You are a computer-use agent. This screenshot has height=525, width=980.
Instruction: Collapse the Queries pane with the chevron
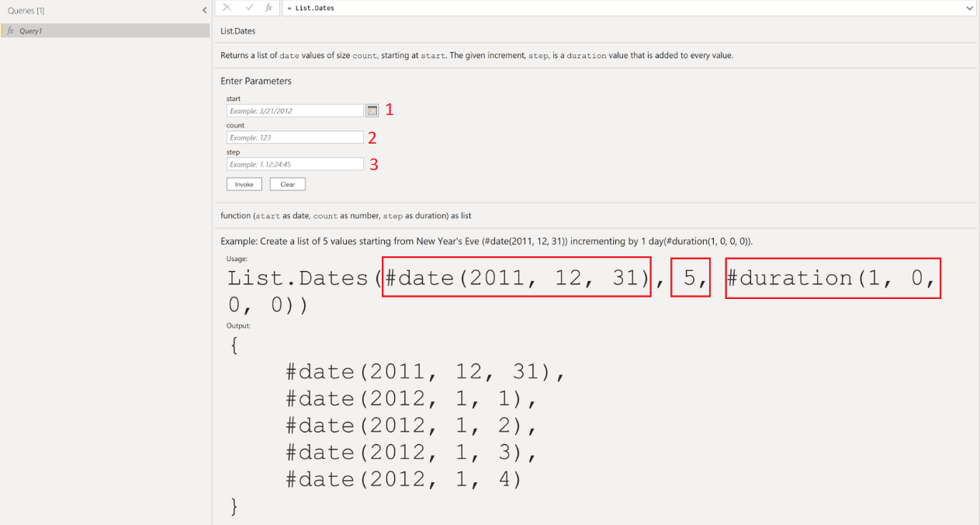pos(204,11)
